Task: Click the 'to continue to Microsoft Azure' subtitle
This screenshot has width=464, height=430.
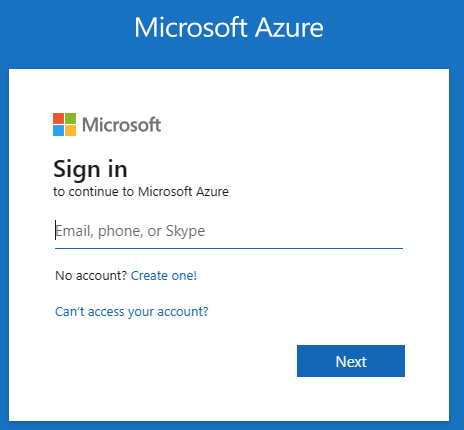Action: pyautogui.click(x=141, y=192)
